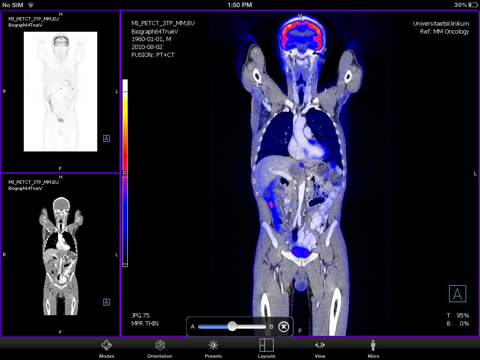Tap the Wi-Fi status icon
480x360 pixels.
tap(31, 5)
